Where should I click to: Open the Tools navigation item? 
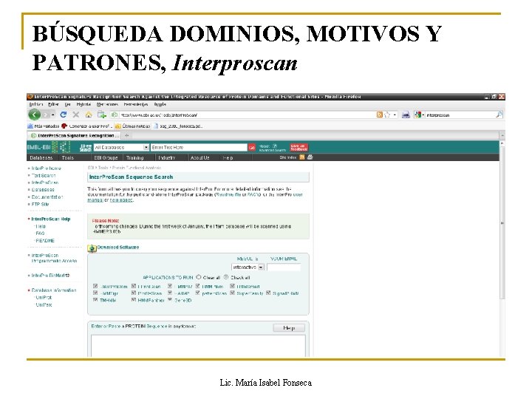pyautogui.click(x=67, y=158)
